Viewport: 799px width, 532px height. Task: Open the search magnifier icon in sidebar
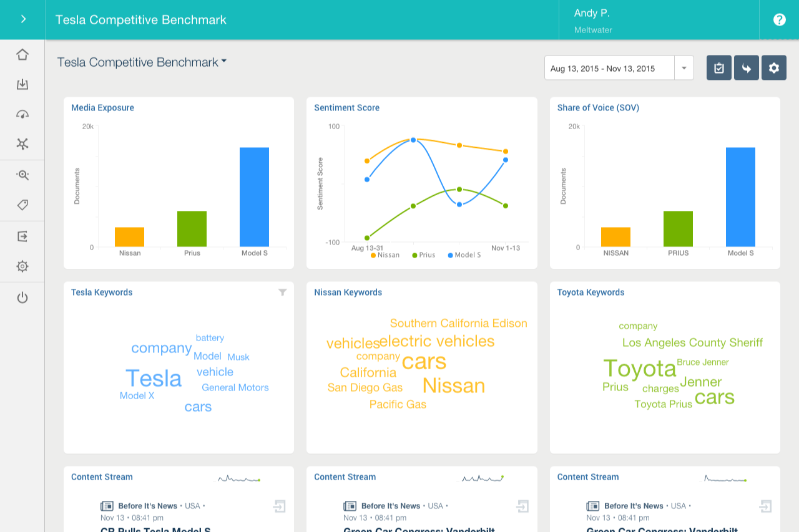22,175
